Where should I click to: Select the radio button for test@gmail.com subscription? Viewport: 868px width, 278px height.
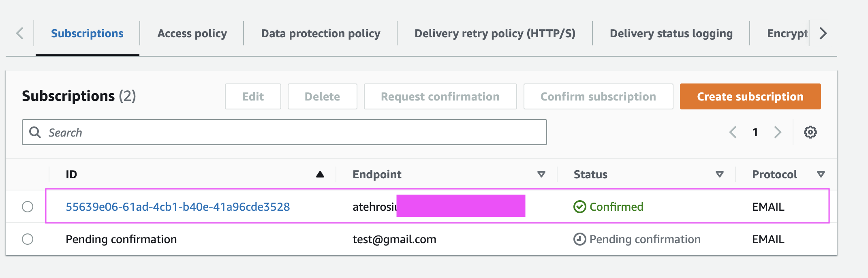tap(28, 239)
